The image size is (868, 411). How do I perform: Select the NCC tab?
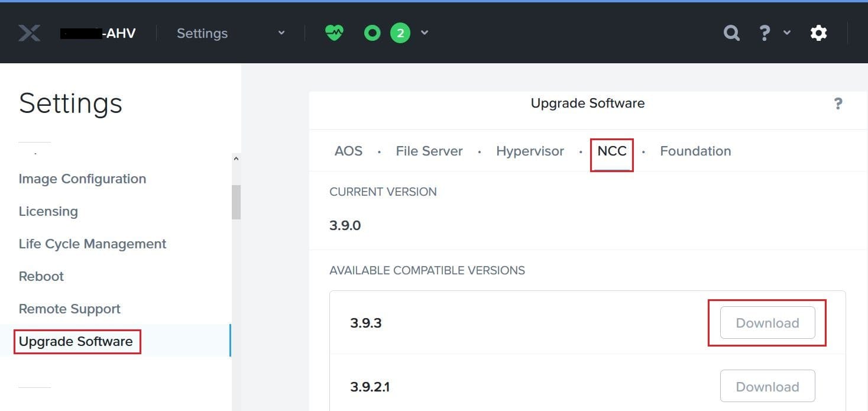pos(612,151)
